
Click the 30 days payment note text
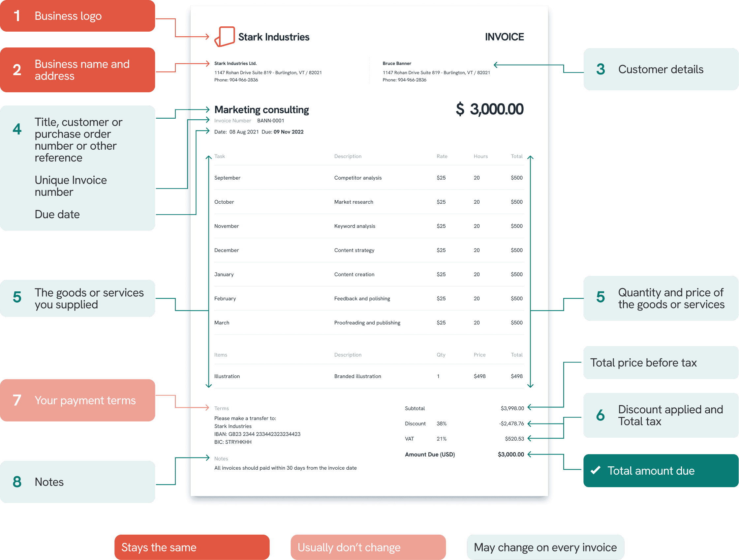click(285, 468)
